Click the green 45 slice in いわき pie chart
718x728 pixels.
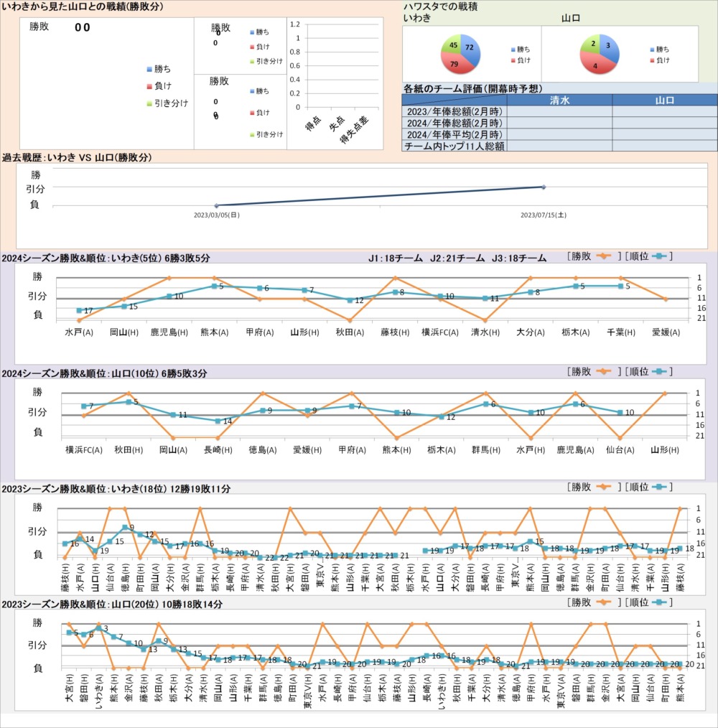coord(451,45)
